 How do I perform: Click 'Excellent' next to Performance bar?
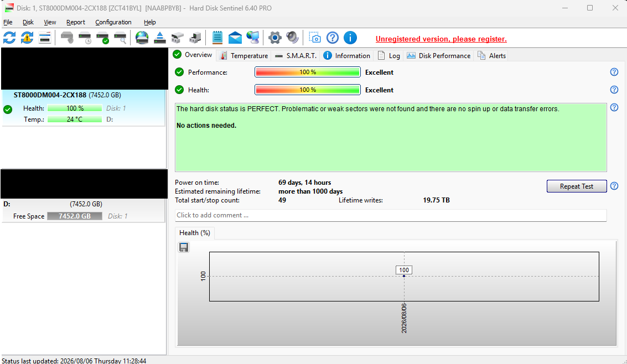point(379,72)
